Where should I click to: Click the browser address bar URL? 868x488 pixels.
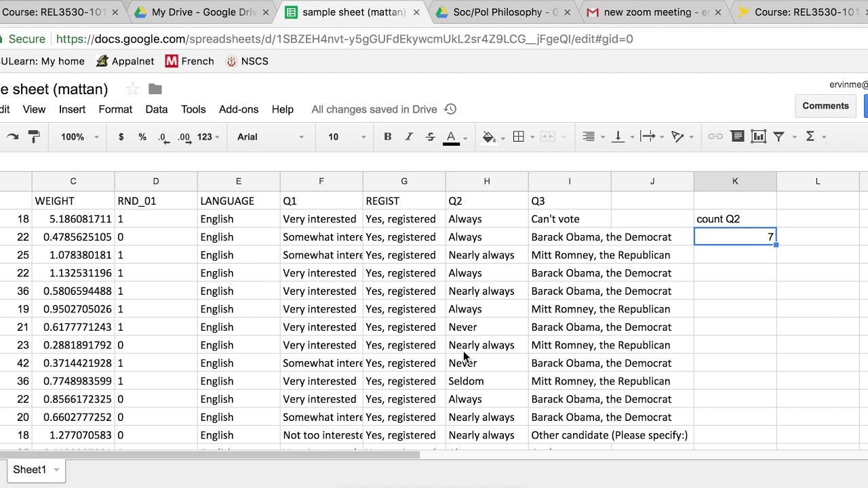coord(344,39)
